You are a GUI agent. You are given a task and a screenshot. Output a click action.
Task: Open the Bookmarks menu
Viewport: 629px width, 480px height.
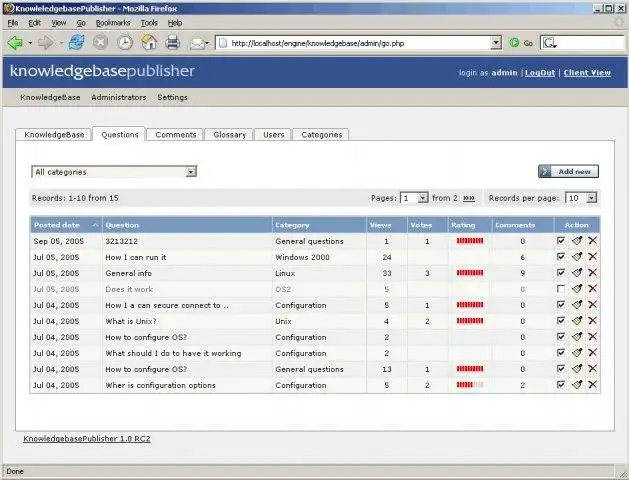coord(113,23)
